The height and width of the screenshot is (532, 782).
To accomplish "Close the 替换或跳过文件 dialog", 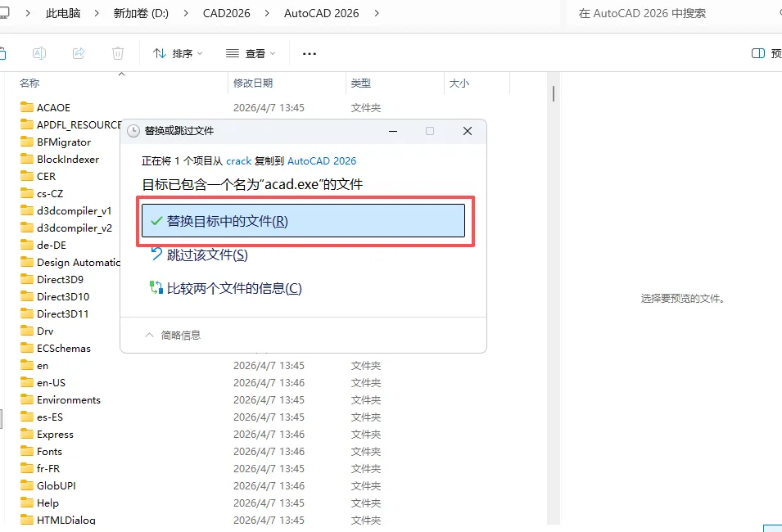I will point(468,131).
